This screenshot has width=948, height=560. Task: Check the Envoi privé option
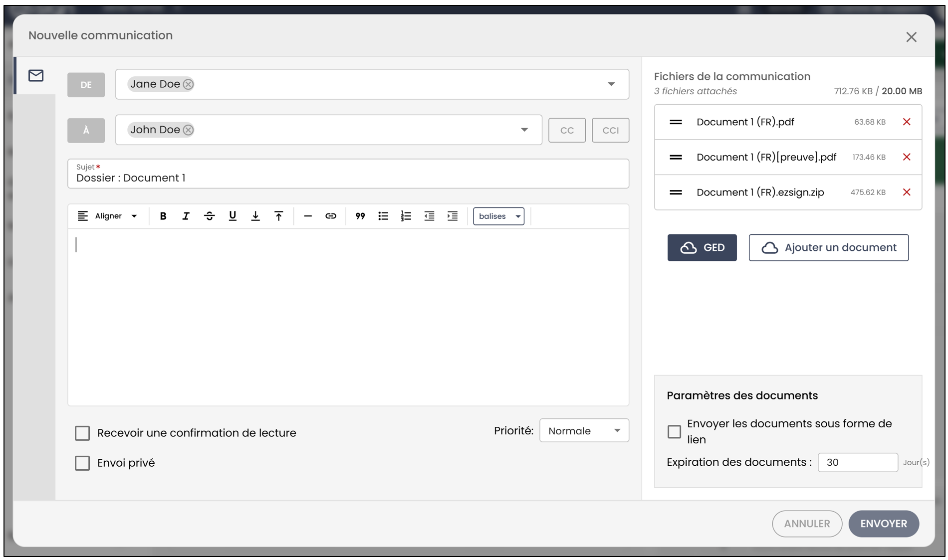coord(82,463)
